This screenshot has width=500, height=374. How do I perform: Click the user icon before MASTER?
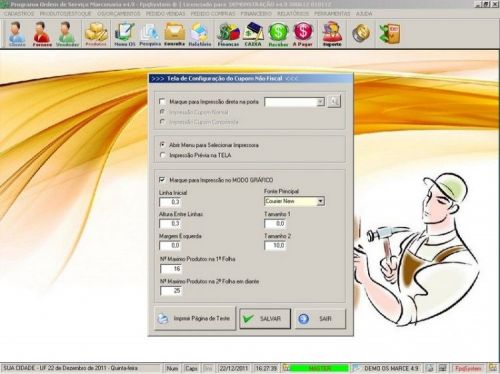point(286,368)
